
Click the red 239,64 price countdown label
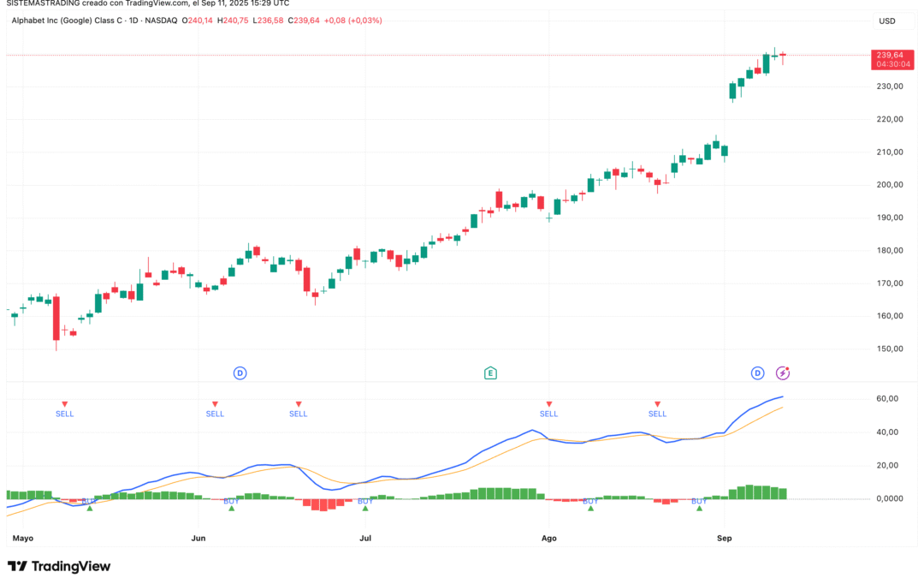coord(892,60)
